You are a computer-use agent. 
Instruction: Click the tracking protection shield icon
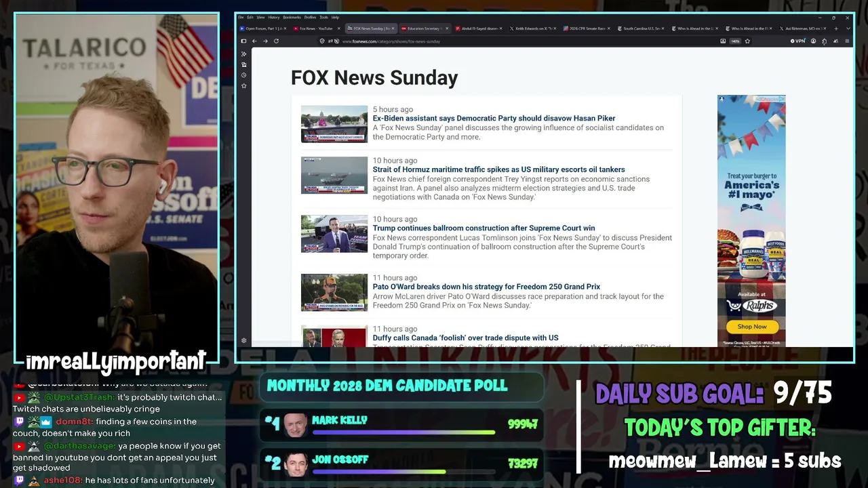[322, 41]
